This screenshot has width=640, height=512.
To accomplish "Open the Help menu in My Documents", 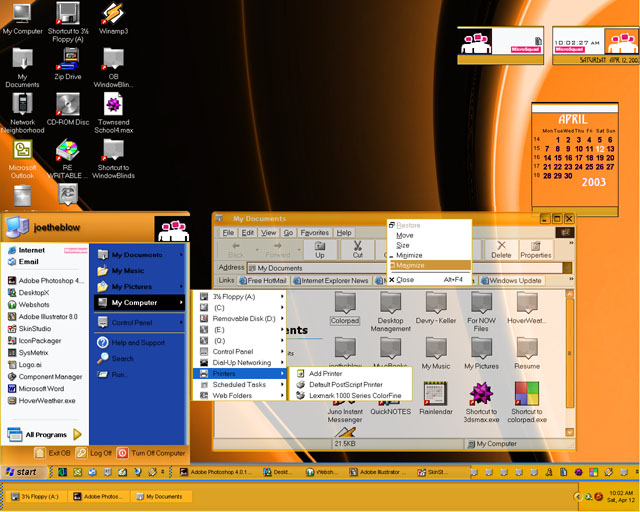I will pos(344,233).
